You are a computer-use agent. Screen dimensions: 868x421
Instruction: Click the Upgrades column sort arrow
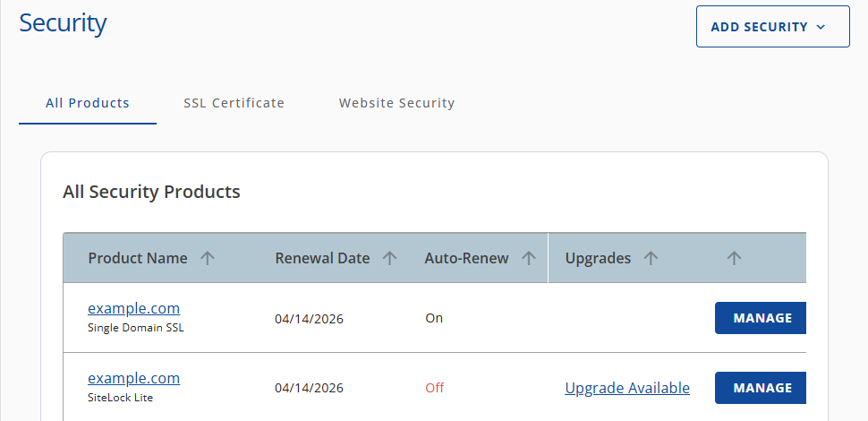(x=651, y=258)
